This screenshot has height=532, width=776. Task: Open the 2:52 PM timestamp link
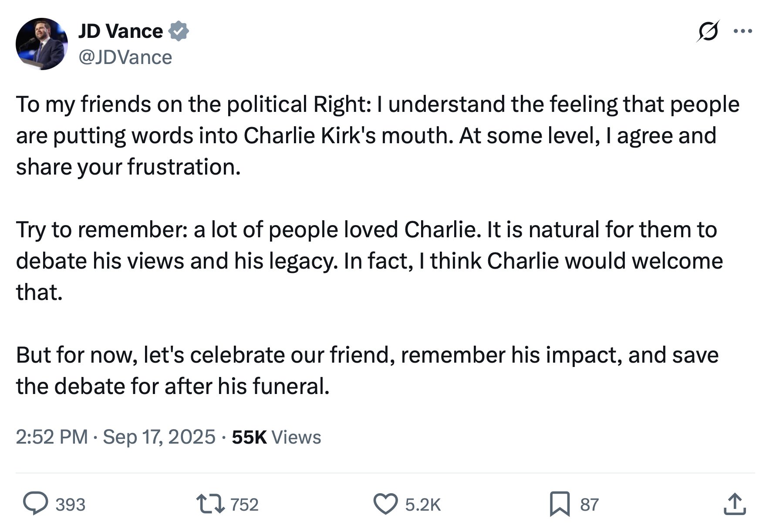point(52,437)
